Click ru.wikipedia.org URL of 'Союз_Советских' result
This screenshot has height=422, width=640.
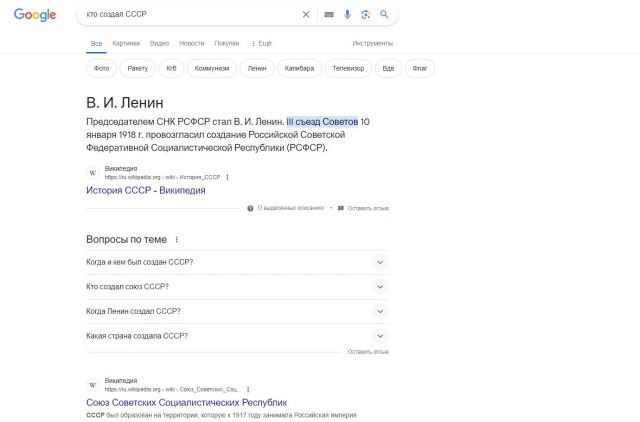[x=173, y=389]
